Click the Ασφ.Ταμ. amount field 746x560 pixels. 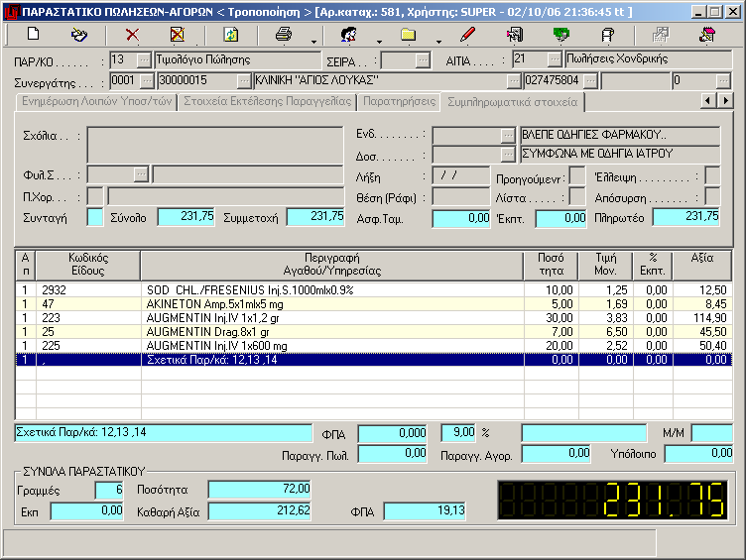460,218
